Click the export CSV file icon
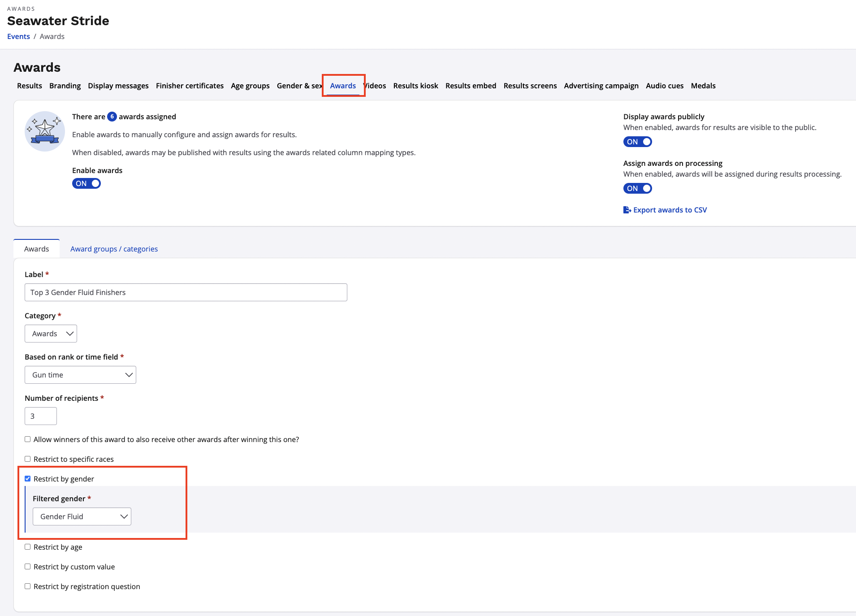 627,210
